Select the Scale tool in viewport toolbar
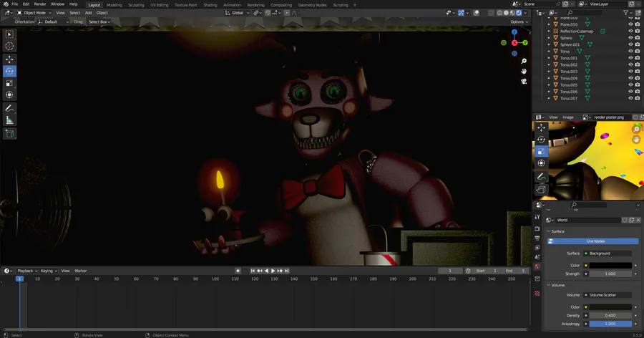Screen dimensions: 644x338 tap(9, 83)
